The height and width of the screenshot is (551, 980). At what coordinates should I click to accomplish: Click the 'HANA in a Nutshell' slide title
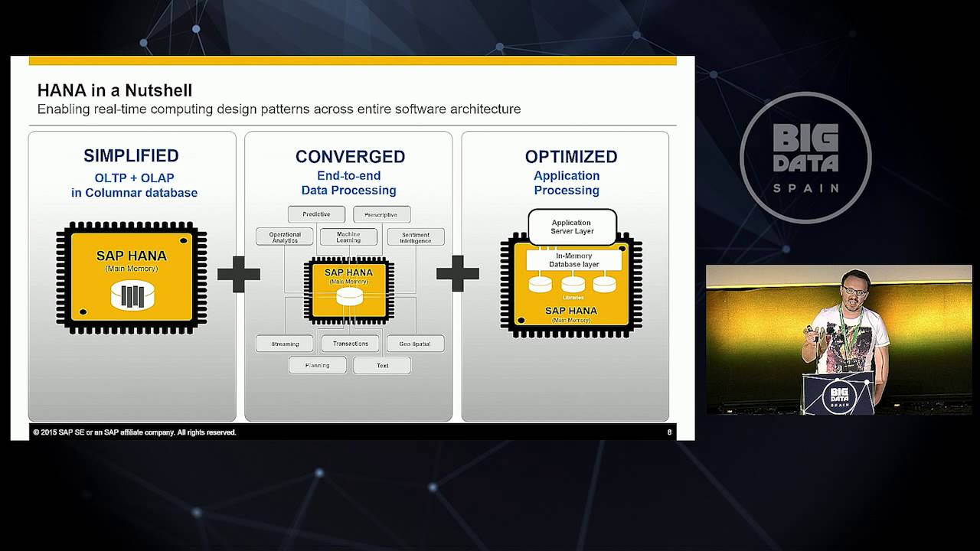[115, 91]
